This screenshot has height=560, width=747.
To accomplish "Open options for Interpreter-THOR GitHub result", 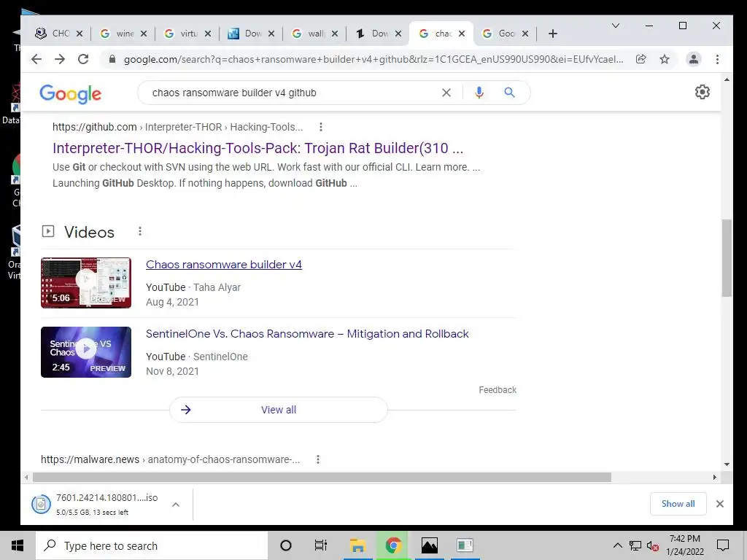I will click(321, 127).
